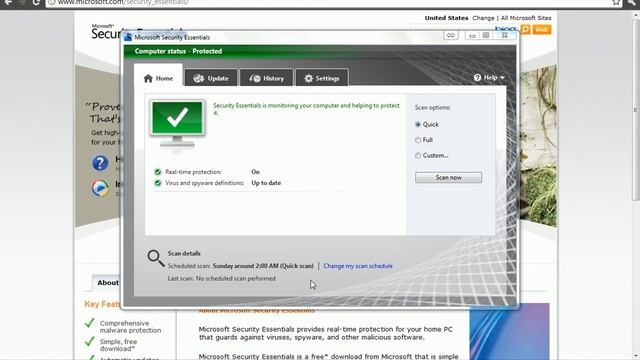Viewport: 640px width, 360px height.
Task: Click the orange Bing search icon
Action: click(525, 29)
